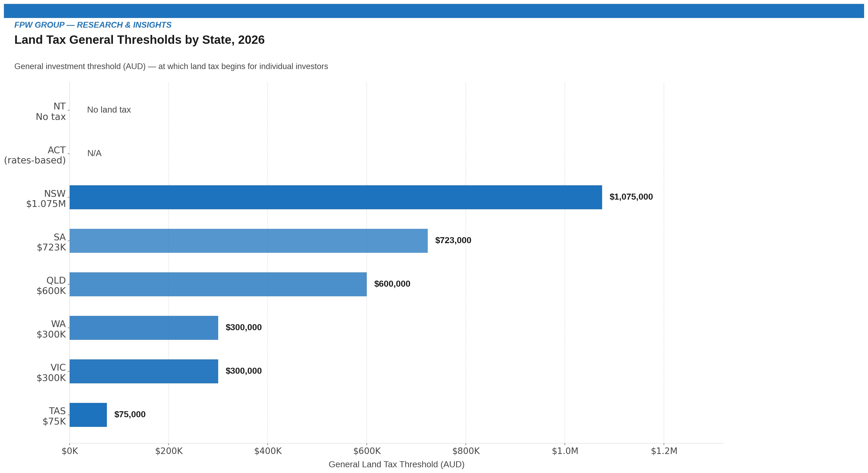Click the NSW $1,075,000 bar
This screenshot has width=868, height=473.
pos(336,197)
